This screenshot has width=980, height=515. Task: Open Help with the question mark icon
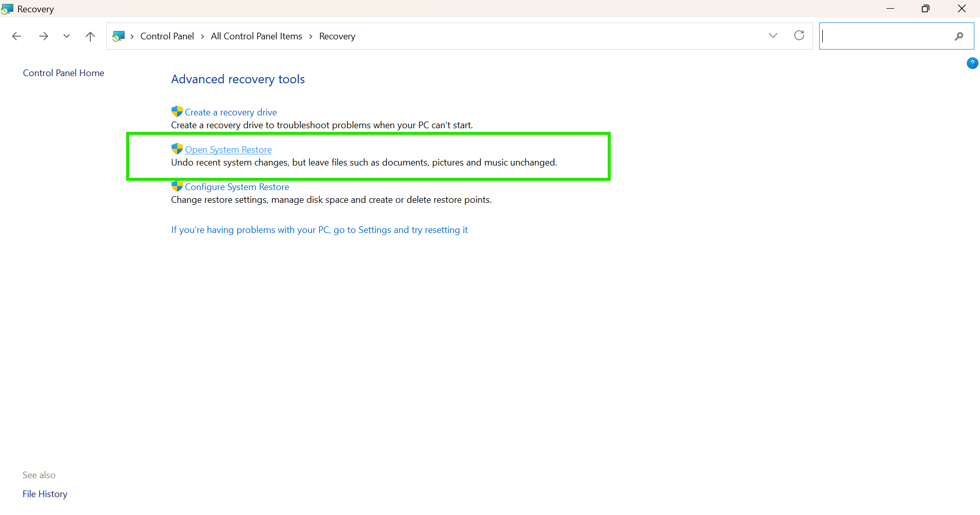point(972,63)
